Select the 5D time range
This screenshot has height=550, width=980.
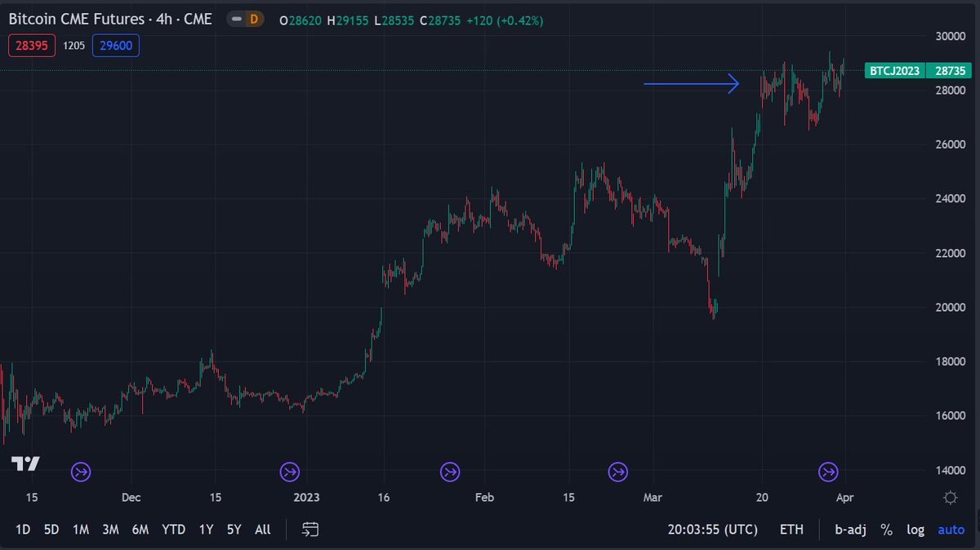(51, 530)
